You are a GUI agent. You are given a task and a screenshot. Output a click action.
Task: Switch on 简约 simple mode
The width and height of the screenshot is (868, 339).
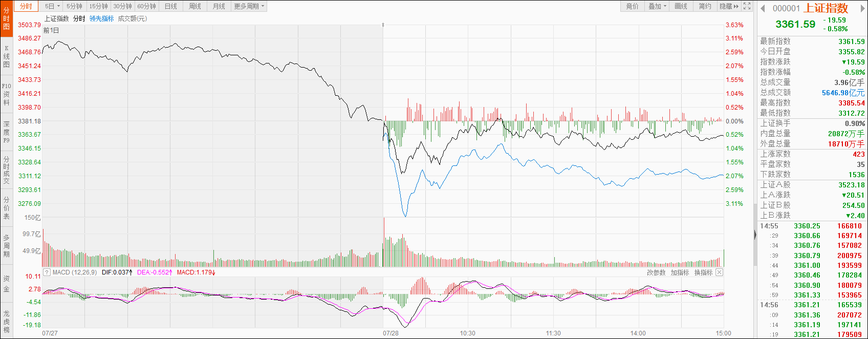[705, 6]
